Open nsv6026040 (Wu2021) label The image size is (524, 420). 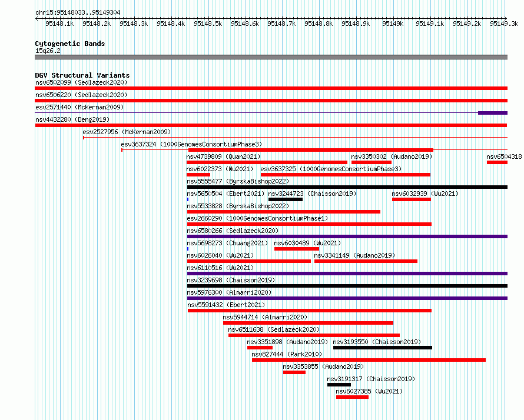(220, 255)
